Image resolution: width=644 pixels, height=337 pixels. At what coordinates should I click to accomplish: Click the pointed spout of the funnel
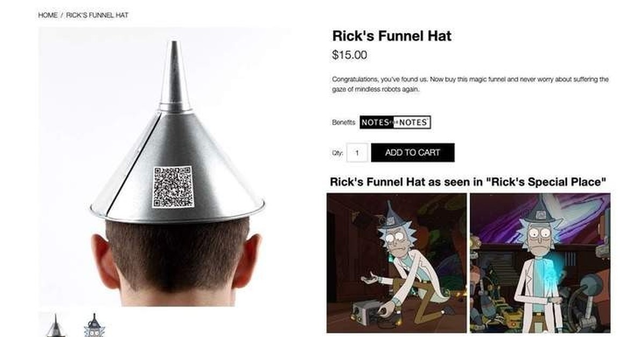(175, 75)
